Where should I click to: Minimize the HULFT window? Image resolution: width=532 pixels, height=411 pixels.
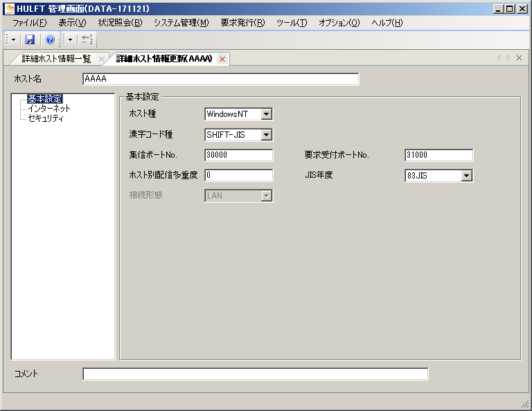click(x=498, y=9)
